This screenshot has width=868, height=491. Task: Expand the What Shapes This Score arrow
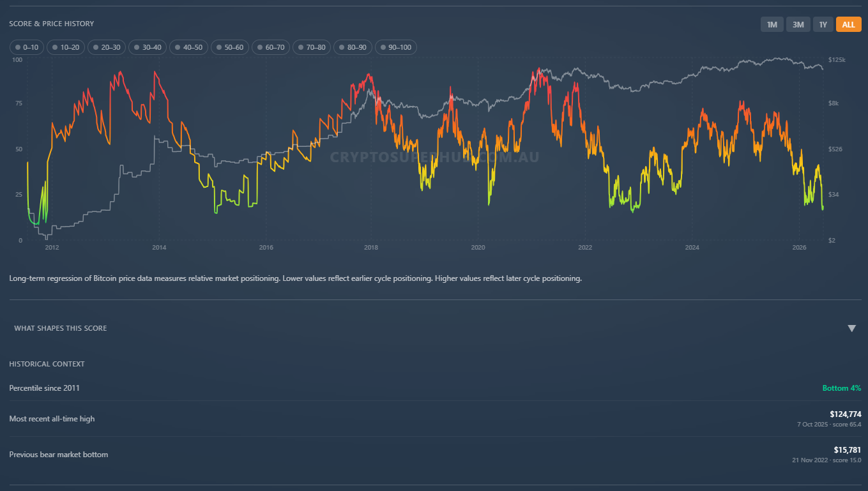pyautogui.click(x=851, y=328)
